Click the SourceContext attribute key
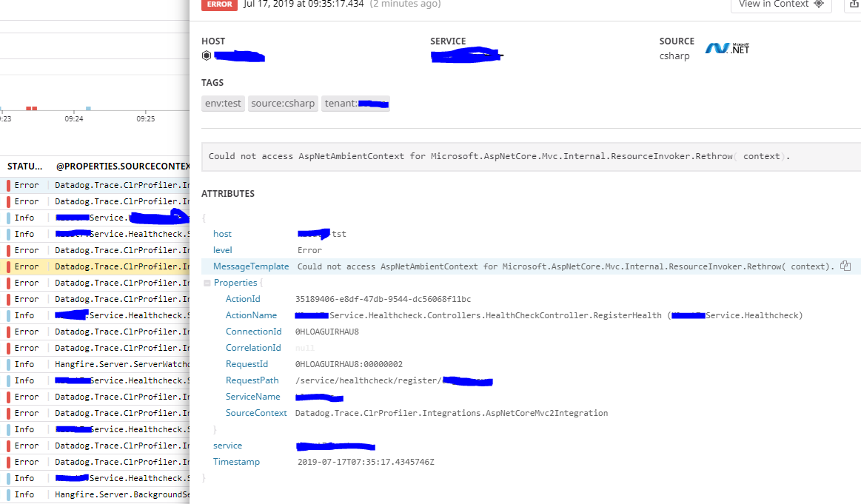 coord(256,412)
